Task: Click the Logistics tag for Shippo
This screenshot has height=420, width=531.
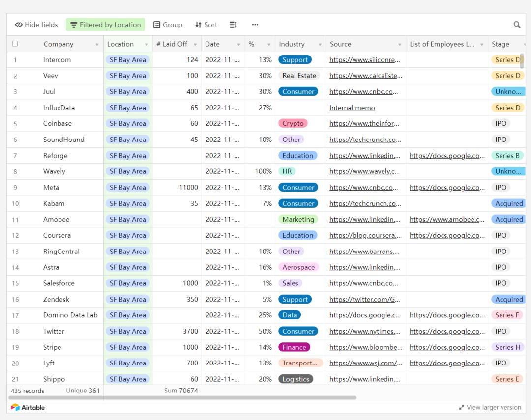Action: point(295,379)
